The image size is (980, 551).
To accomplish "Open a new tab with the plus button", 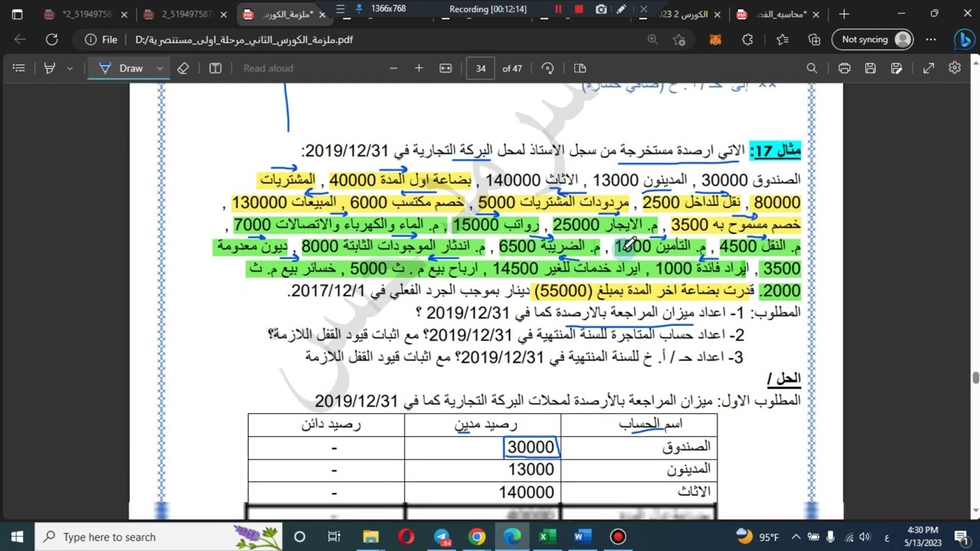I will (844, 14).
